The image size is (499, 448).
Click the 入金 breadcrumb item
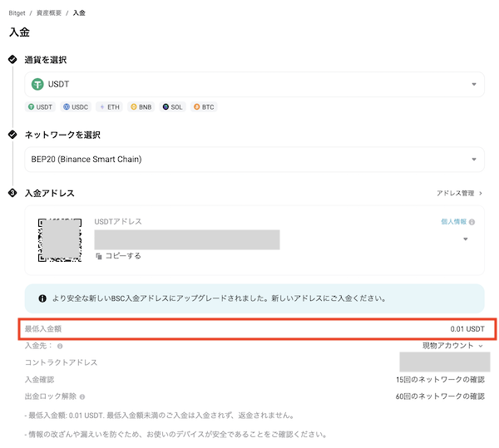pyautogui.click(x=79, y=13)
